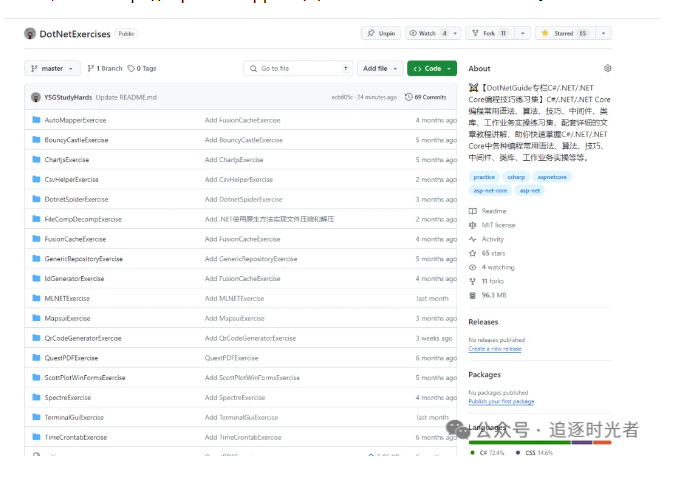Click the About settings gear icon
The width and height of the screenshot is (688, 479).
click(x=607, y=68)
